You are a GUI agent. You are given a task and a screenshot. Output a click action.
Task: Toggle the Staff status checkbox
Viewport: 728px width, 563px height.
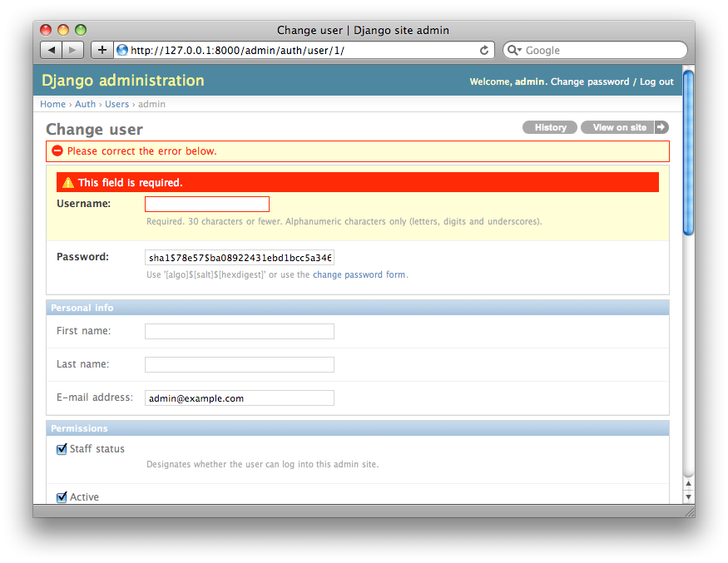(x=62, y=449)
